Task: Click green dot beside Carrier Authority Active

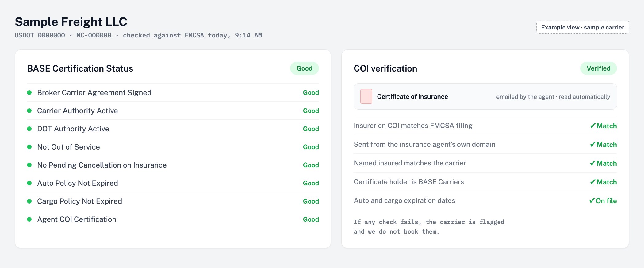Action: tap(29, 111)
